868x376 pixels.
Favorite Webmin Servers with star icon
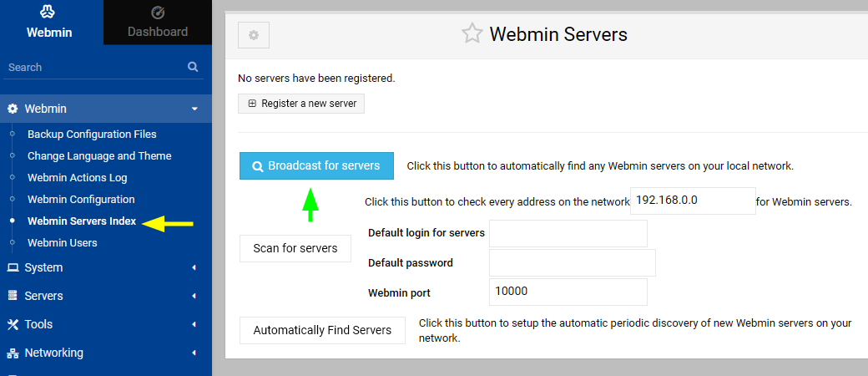472,33
